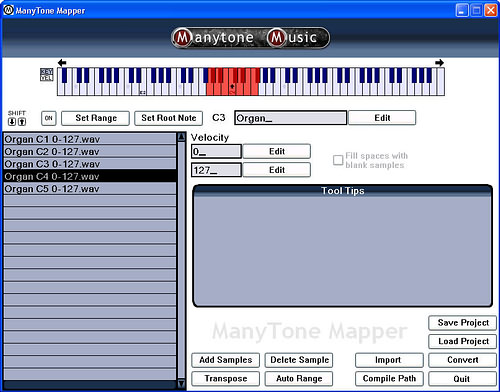This screenshot has width=500, height=392.
Task: Click the keyboard right scroll arrow
Action: coord(439,63)
